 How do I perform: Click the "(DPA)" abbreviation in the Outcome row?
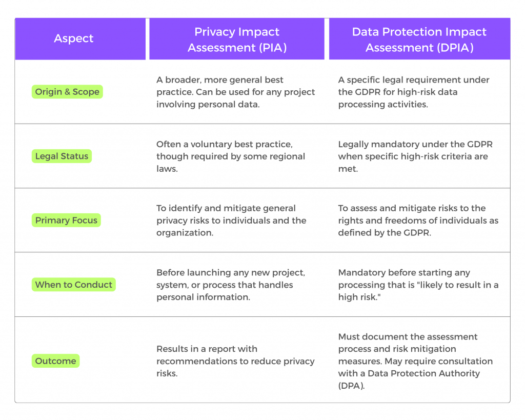coord(352,386)
